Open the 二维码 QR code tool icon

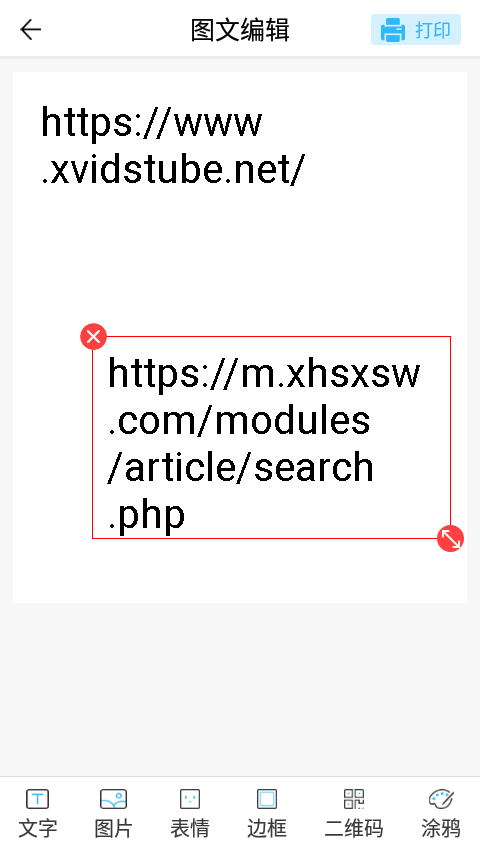tap(354, 799)
